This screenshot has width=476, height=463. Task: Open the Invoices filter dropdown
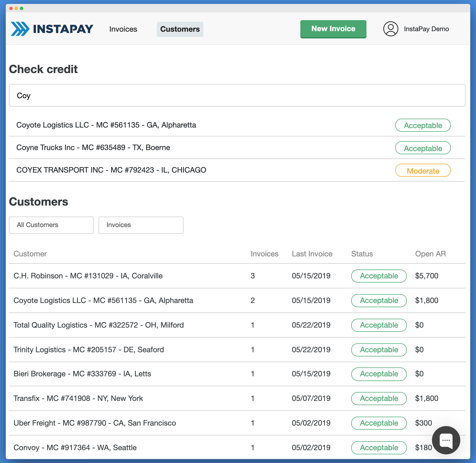141,225
